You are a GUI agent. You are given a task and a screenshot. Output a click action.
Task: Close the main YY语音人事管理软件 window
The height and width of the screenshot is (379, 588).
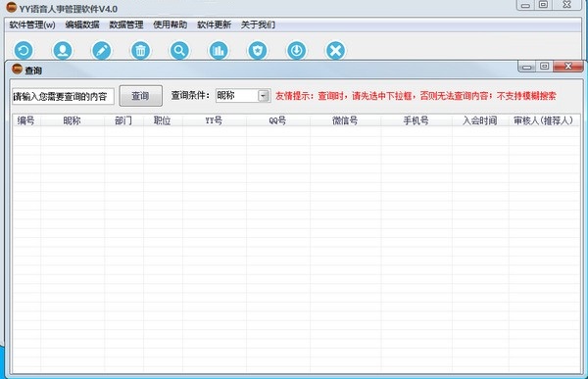(x=567, y=5)
